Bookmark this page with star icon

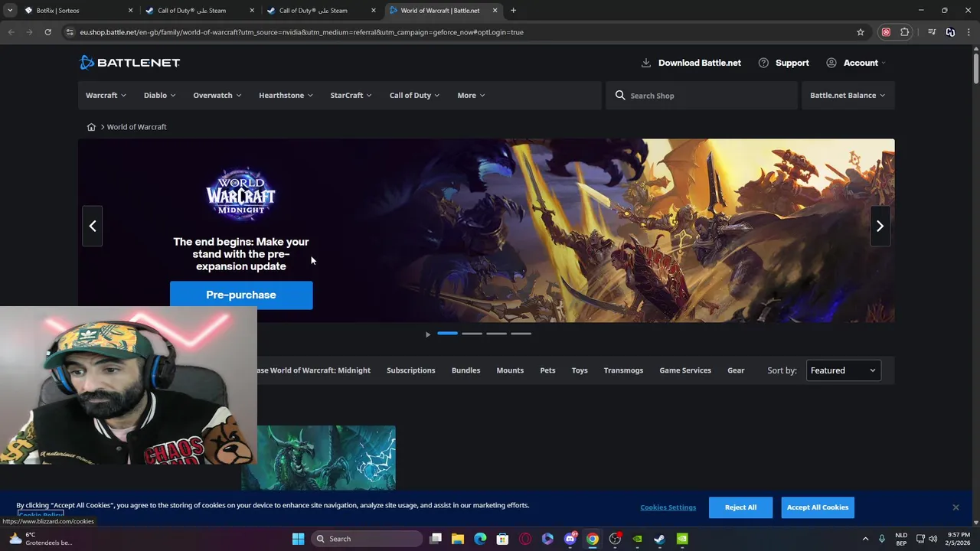pos(861,32)
